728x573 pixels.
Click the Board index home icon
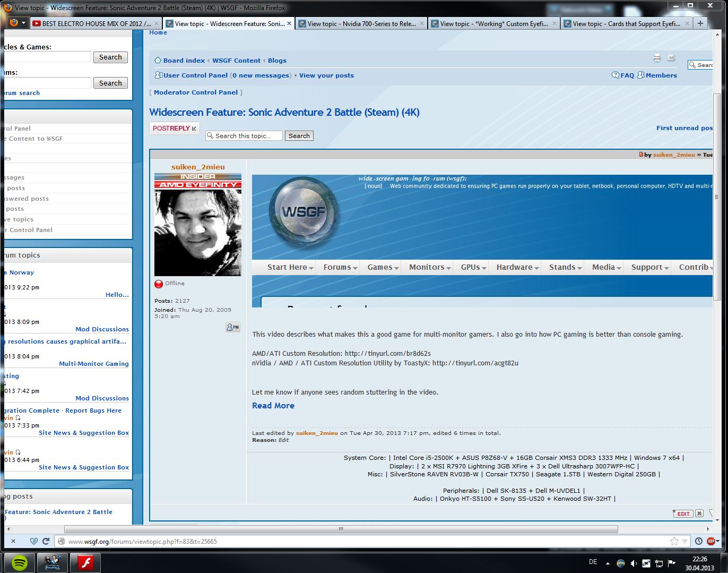click(158, 60)
